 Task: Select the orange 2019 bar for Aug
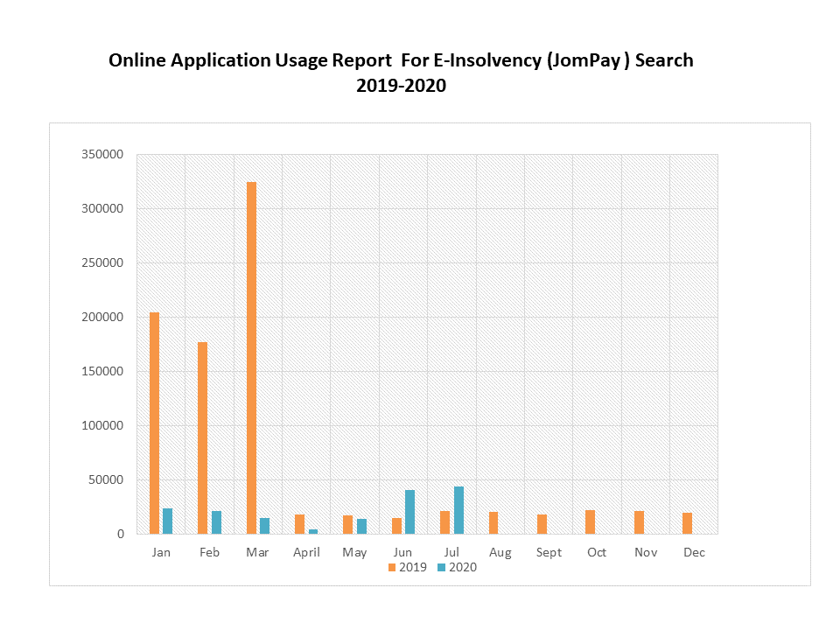(493, 523)
